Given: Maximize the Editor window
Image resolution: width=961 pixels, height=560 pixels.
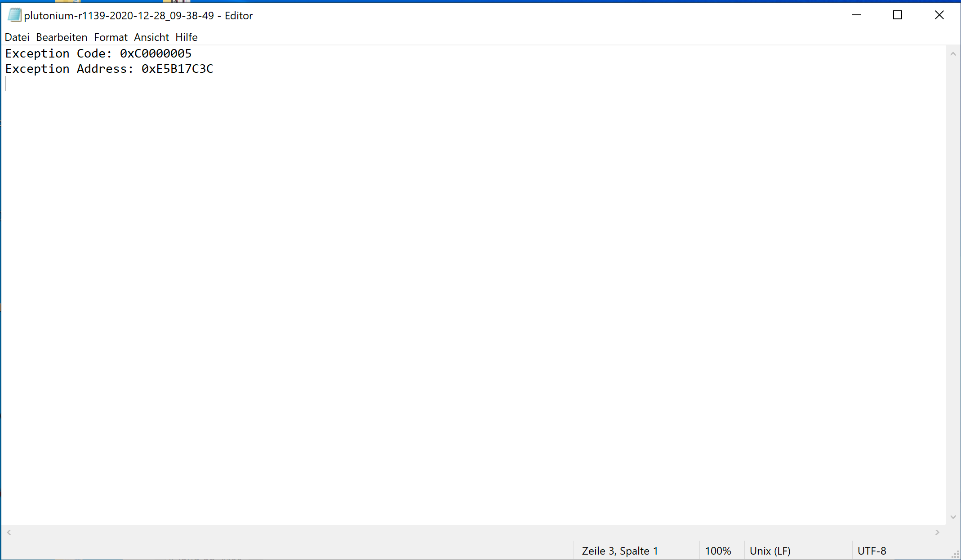Looking at the screenshot, I should (x=898, y=15).
